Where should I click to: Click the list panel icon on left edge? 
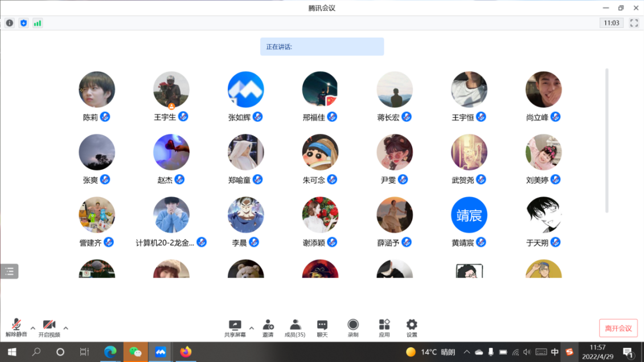[x=10, y=271]
